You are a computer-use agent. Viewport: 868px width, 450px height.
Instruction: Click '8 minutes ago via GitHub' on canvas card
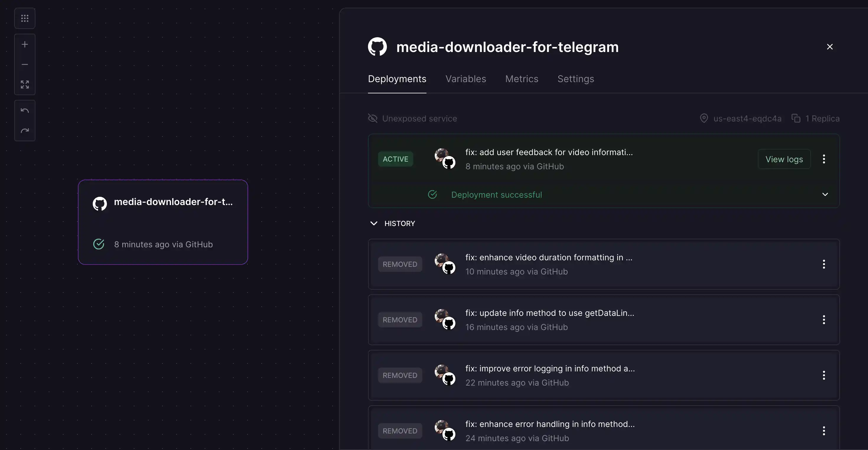(163, 244)
